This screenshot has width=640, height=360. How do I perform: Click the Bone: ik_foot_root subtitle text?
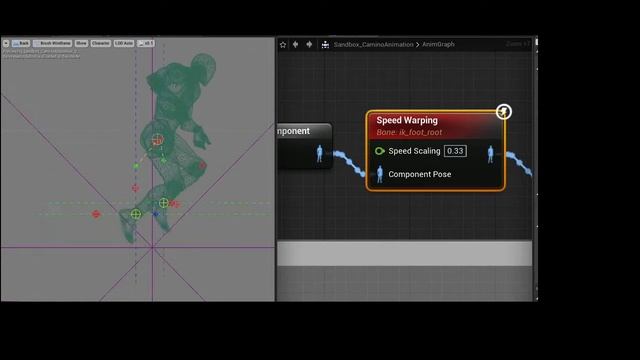pyautogui.click(x=409, y=132)
